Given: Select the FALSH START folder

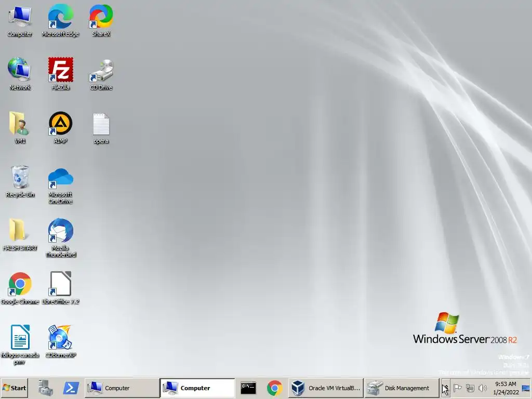Looking at the screenshot, I should coord(20,235).
